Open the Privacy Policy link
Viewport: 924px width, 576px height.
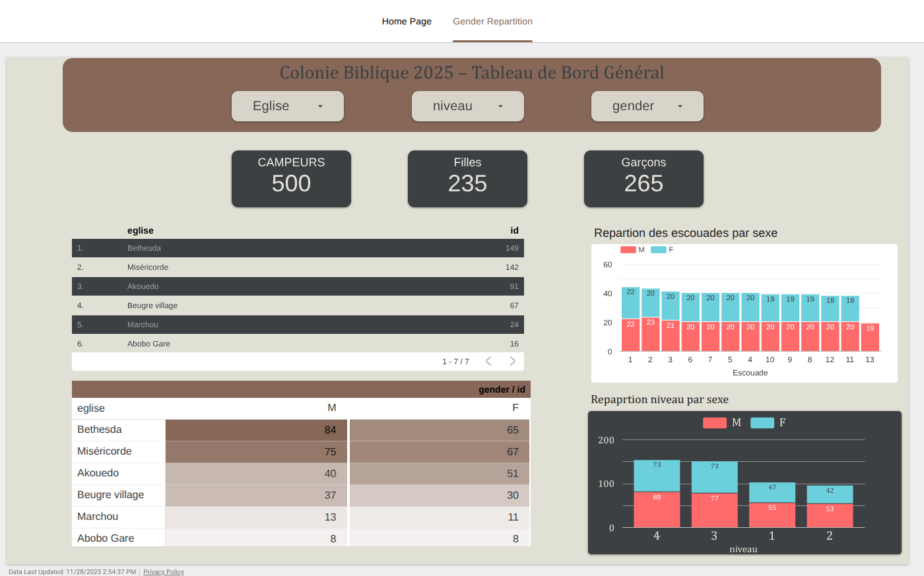163,571
